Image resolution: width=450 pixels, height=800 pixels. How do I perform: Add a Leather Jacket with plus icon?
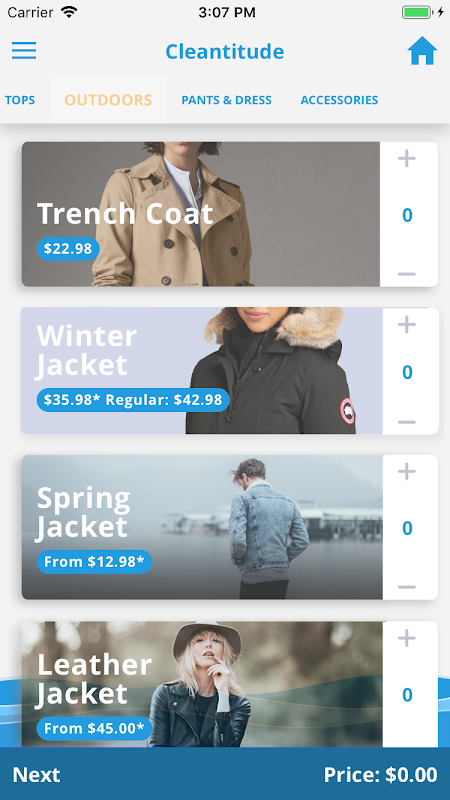pos(407,638)
